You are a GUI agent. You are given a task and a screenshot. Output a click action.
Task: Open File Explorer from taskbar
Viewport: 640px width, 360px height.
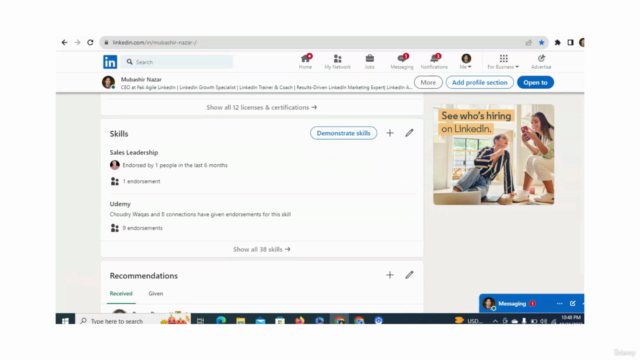pos(240,321)
